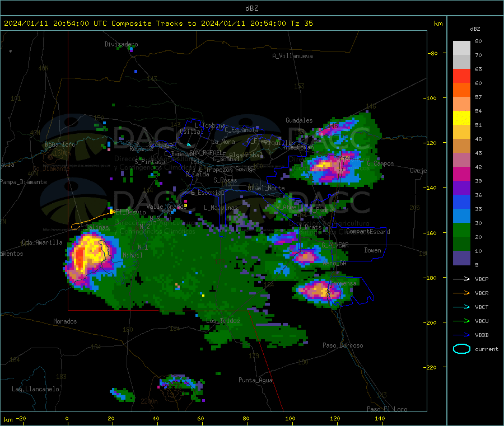Click the El_Desvio map label
The height and width of the screenshot is (426, 504).
tap(130, 212)
